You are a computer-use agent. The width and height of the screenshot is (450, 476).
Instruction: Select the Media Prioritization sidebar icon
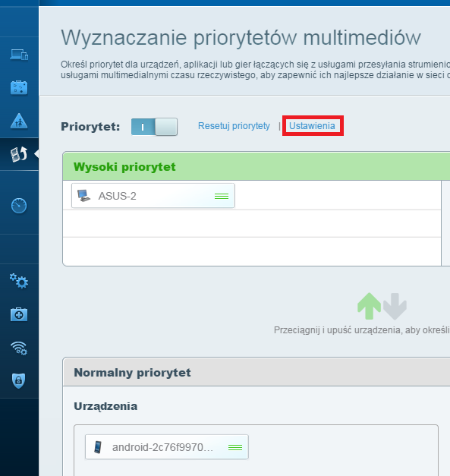(x=19, y=154)
